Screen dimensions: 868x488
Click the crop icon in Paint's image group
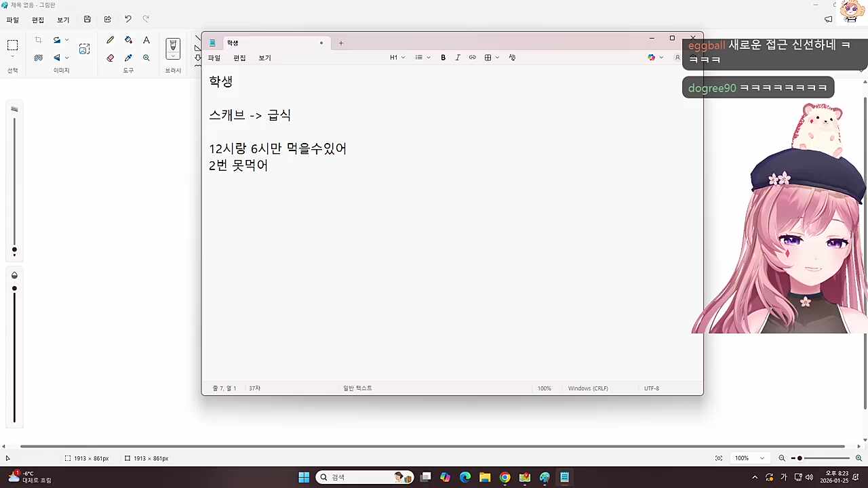point(38,40)
